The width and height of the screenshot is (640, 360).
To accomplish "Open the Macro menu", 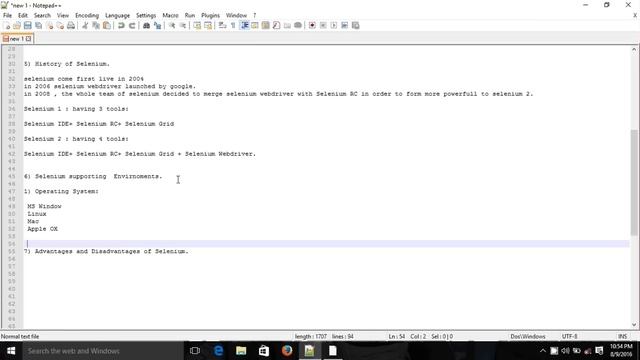I will (170, 16).
